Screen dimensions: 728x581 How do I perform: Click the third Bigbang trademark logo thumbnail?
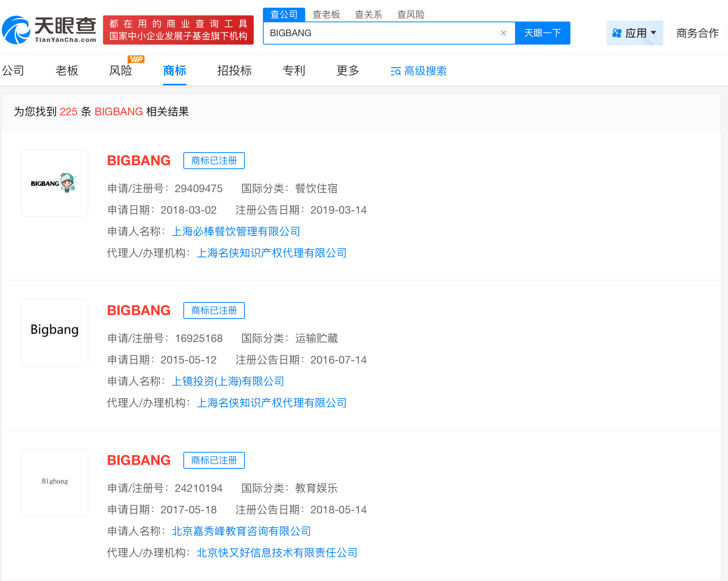54,482
